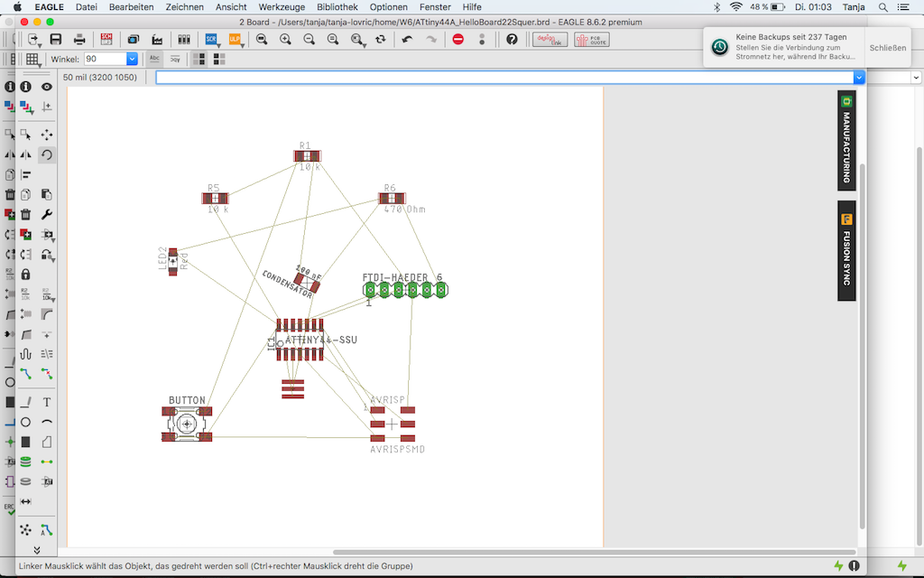924x578 pixels.
Task: Save the board with floppy icon
Action: tap(56, 40)
